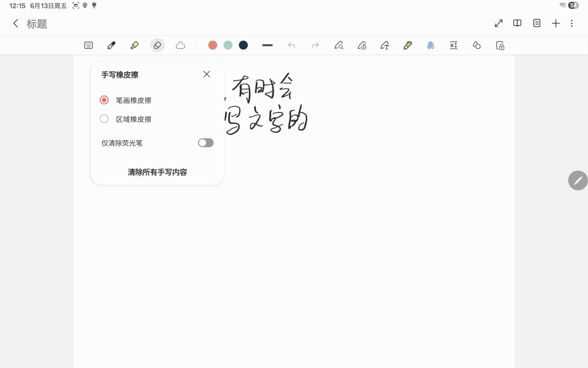Select 笔画橡皮擦 radio option
This screenshot has height=368, width=588.
click(104, 100)
